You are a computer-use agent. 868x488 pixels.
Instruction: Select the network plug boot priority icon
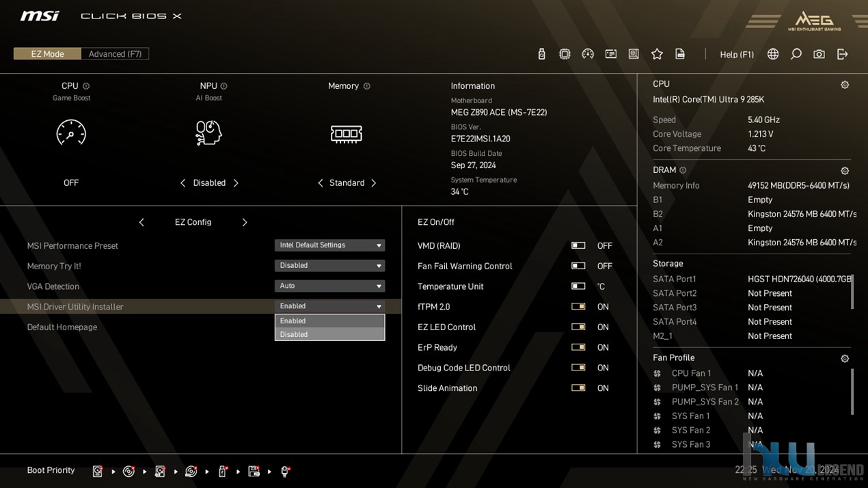pos(285,471)
